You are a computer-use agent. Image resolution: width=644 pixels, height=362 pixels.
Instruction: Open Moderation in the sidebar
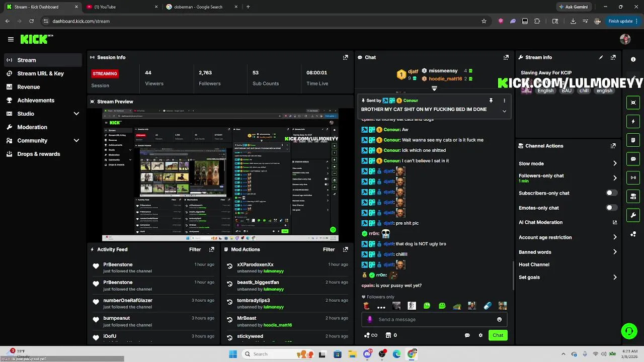coord(42,127)
